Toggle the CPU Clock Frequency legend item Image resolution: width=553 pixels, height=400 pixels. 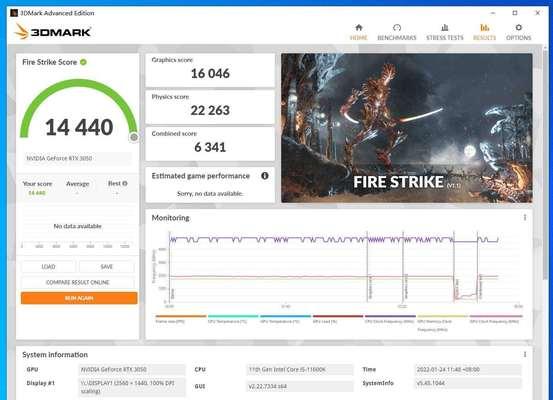(390, 319)
